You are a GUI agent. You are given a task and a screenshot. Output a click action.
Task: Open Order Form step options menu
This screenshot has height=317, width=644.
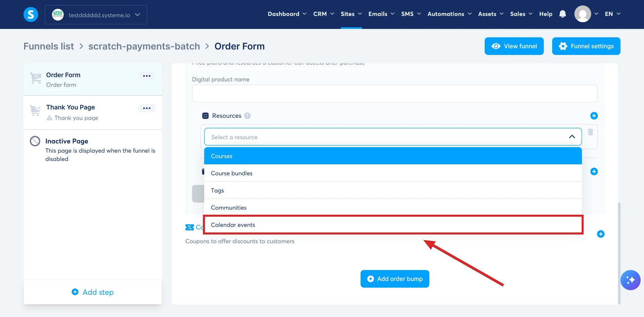147,76
